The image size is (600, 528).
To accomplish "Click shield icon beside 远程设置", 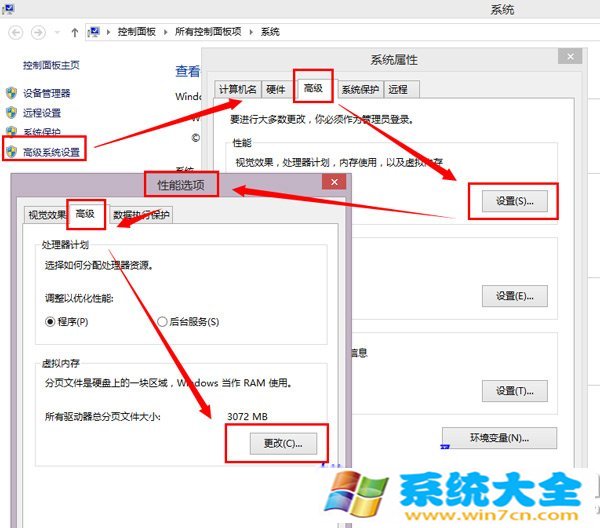I will [x=11, y=112].
